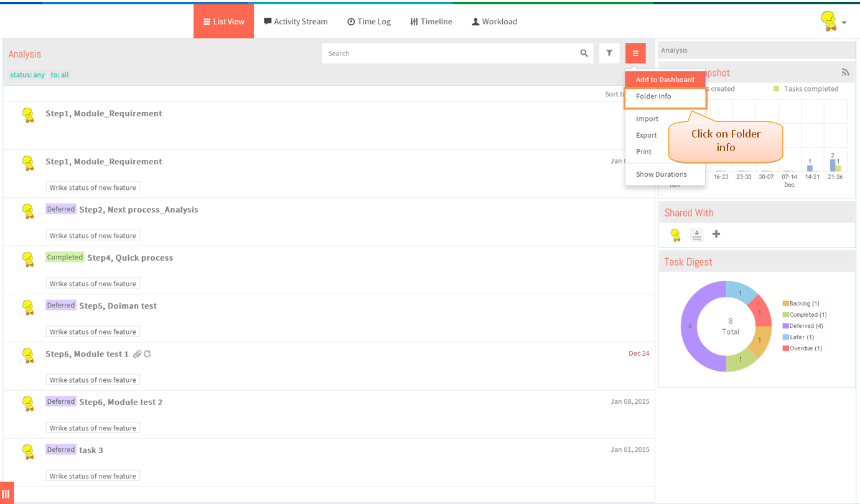The height and width of the screenshot is (504, 860).
Task: Open Step6, Module test 2 task
Action: (121, 402)
